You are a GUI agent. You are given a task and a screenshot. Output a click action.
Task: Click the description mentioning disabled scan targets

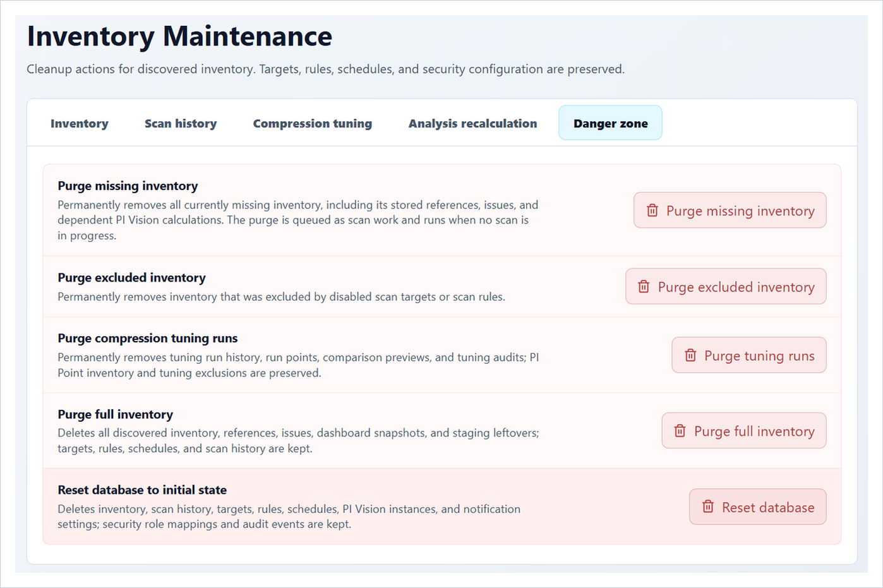click(x=281, y=297)
